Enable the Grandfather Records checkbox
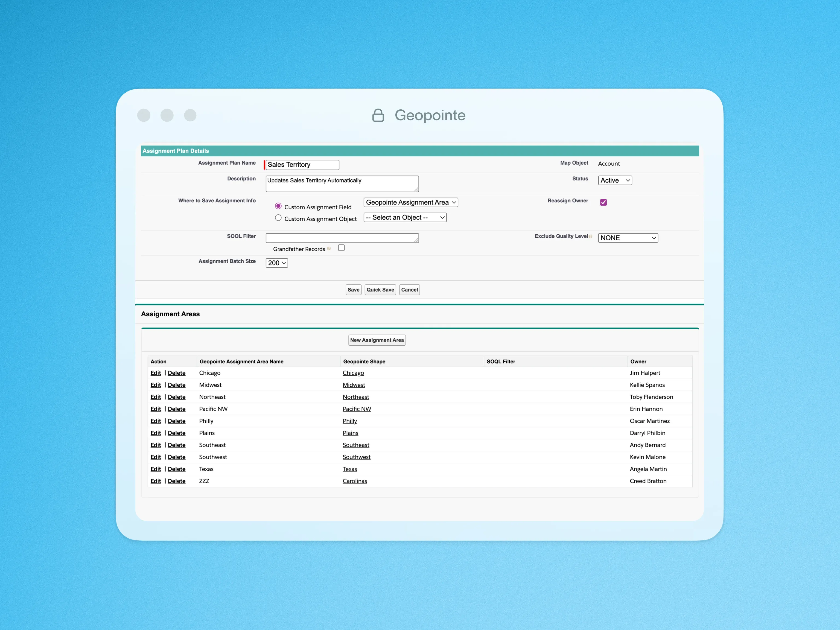The height and width of the screenshot is (630, 840). [x=342, y=248]
